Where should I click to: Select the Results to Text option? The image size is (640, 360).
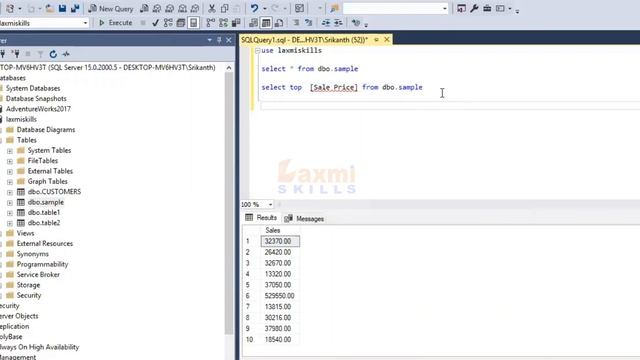coord(253,23)
